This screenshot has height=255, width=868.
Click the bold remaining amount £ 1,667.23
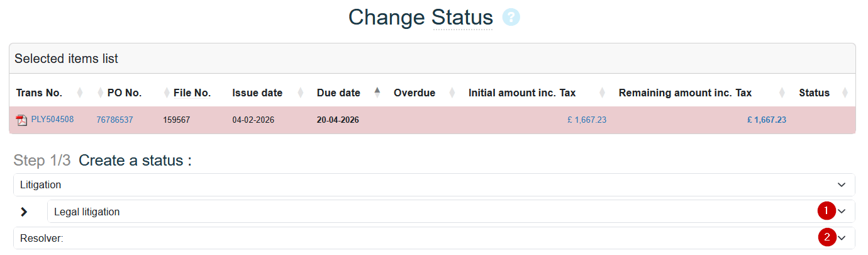pyautogui.click(x=766, y=120)
